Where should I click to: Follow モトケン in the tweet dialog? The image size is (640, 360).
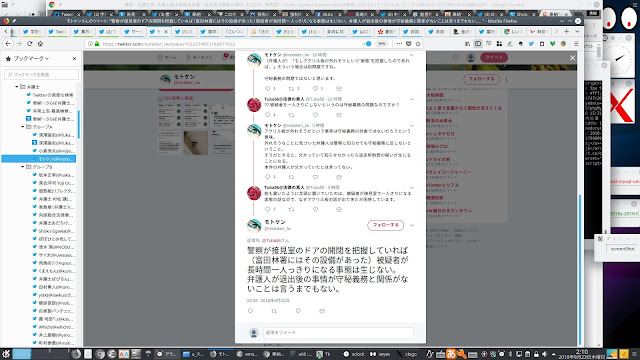(385, 225)
